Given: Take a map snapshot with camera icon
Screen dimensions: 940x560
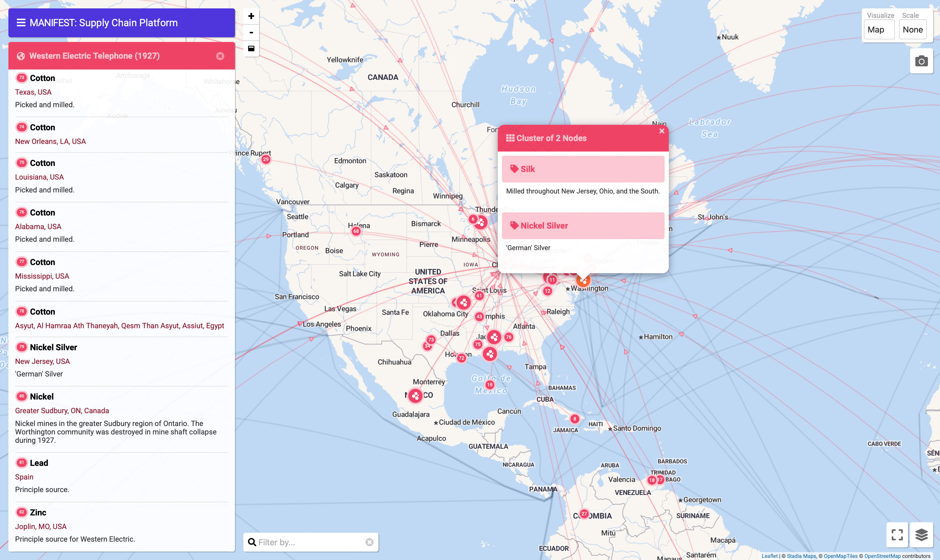Looking at the screenshot, I should pos(921,61).
